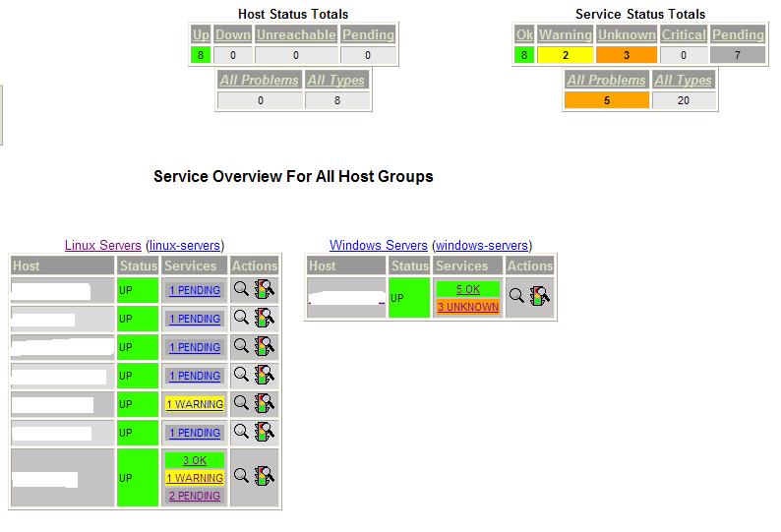The width and height of the screenshot is (781, 532).
Task: Click traffic light status icon in Windows Servers row
Action: point(539,296)
